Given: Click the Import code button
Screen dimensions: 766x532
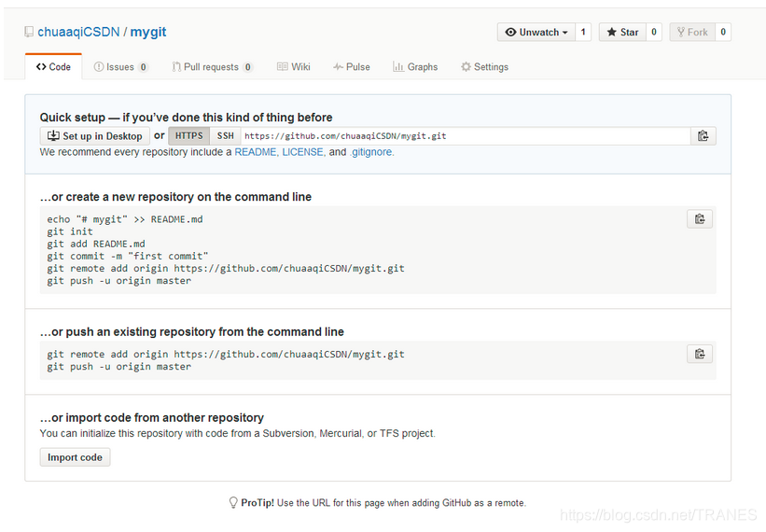Looking at the screenshot, I should point(75,457).
